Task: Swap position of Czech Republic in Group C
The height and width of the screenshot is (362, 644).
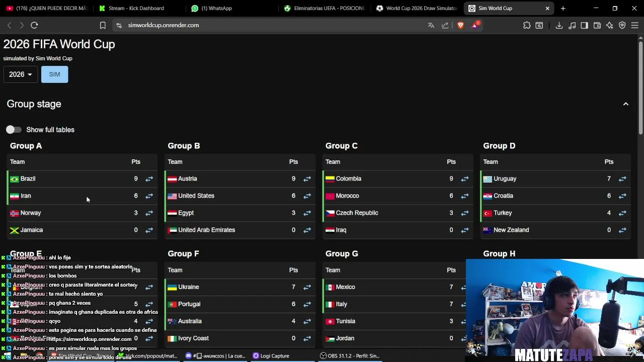Action: tap(464, 213)
